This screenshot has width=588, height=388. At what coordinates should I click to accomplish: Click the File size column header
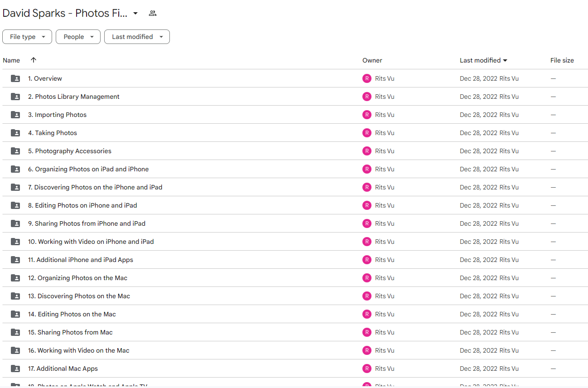click(x=562, y=60)
